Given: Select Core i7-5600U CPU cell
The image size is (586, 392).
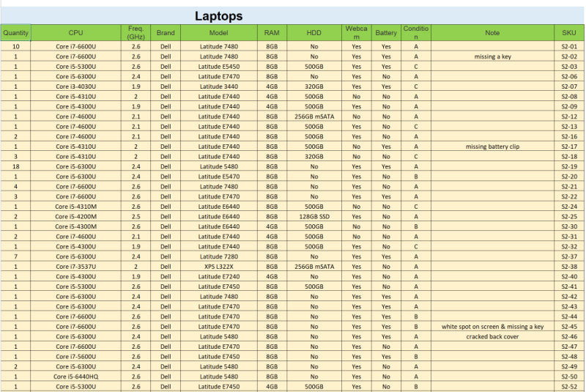Looking at the screenshot, I should (76, 357).
